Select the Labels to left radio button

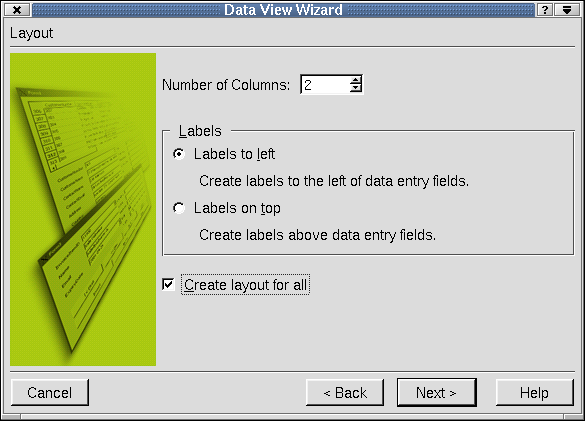pyautogui.click(x=179, y=154)
